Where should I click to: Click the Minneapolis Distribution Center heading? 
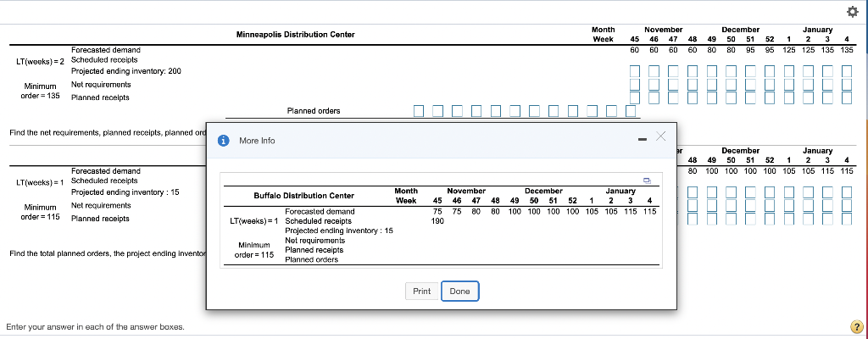tap(296, 35)
